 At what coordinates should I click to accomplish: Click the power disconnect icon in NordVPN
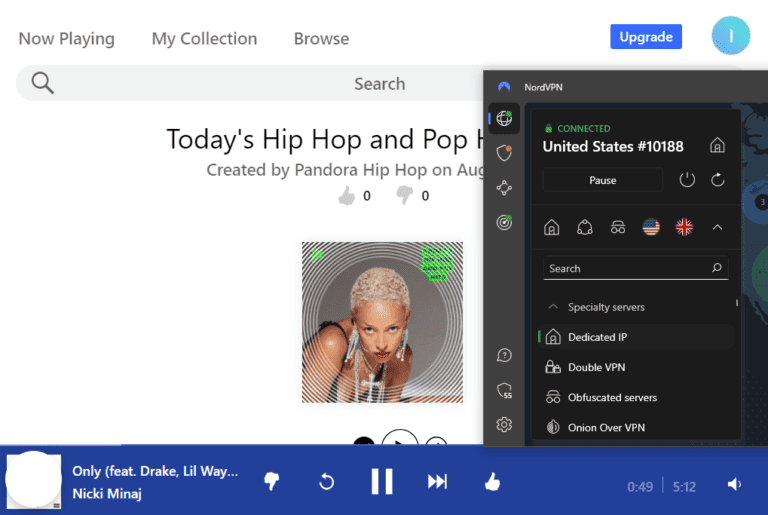[x=687, y=180]
